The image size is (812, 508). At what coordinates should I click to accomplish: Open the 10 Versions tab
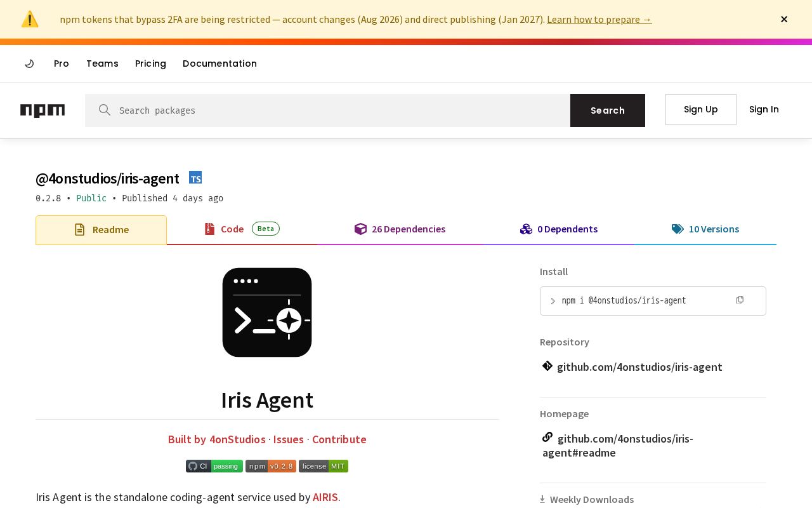click(x=705, y=229)
